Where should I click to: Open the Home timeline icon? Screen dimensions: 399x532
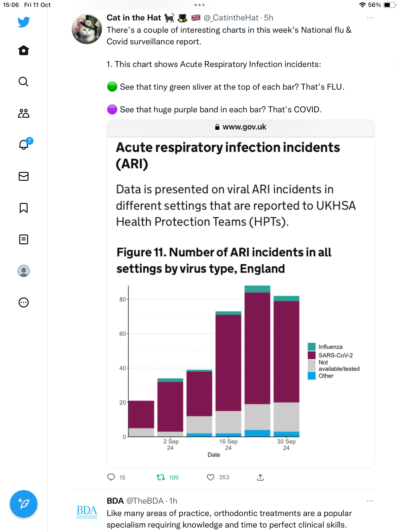click(24, 50)
